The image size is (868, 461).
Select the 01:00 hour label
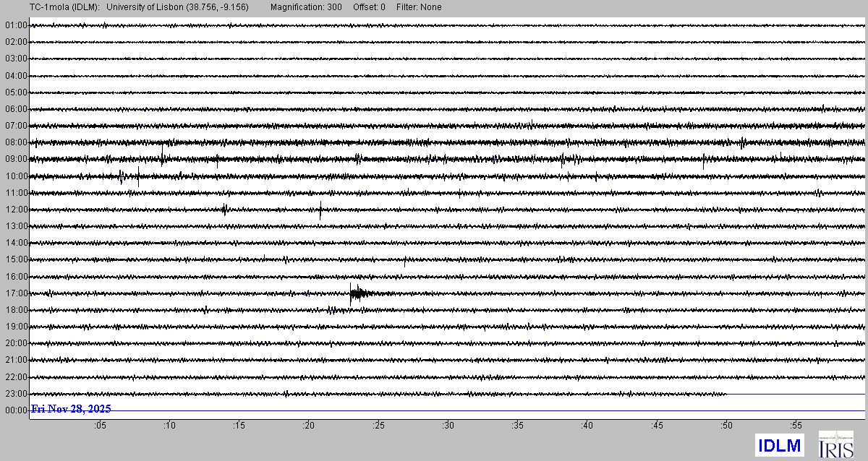click(x=16, y=25)
